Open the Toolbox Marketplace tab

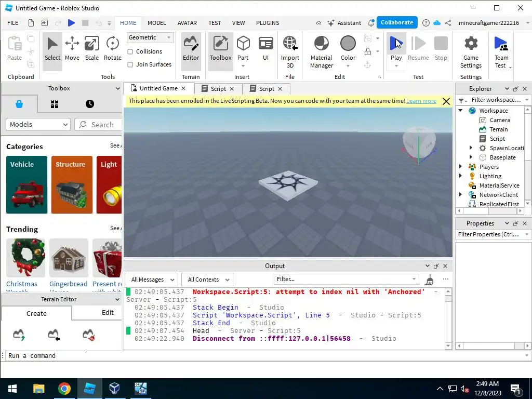19,104
